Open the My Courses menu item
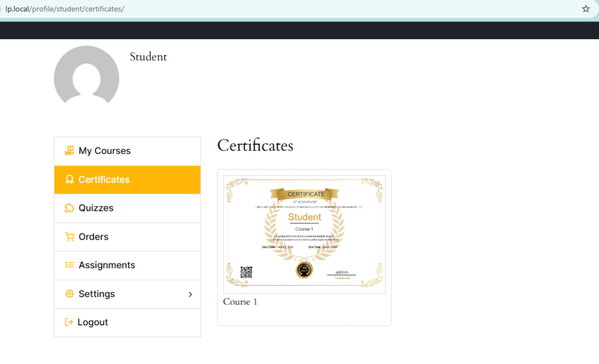Image resolution: width=599 pixels, height=364 pixels. [104, 151]
